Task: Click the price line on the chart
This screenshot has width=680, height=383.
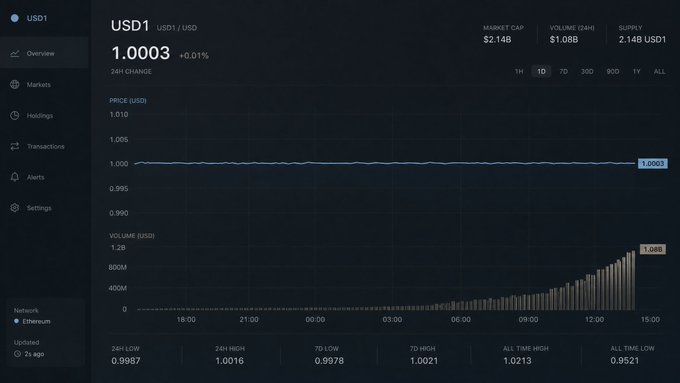Action: [x=385, y=163]
